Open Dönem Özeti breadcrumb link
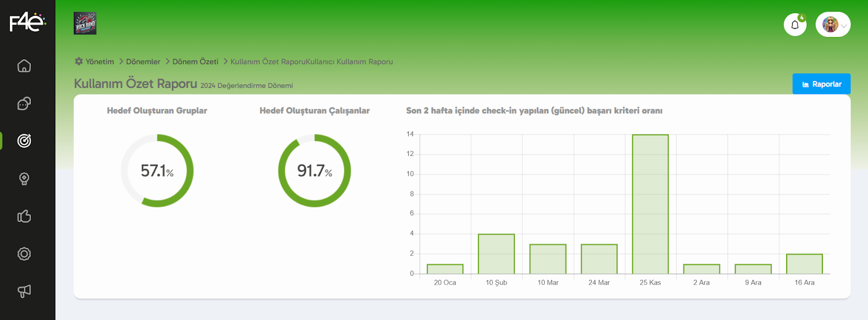868x320 pixels. point(195,62)
